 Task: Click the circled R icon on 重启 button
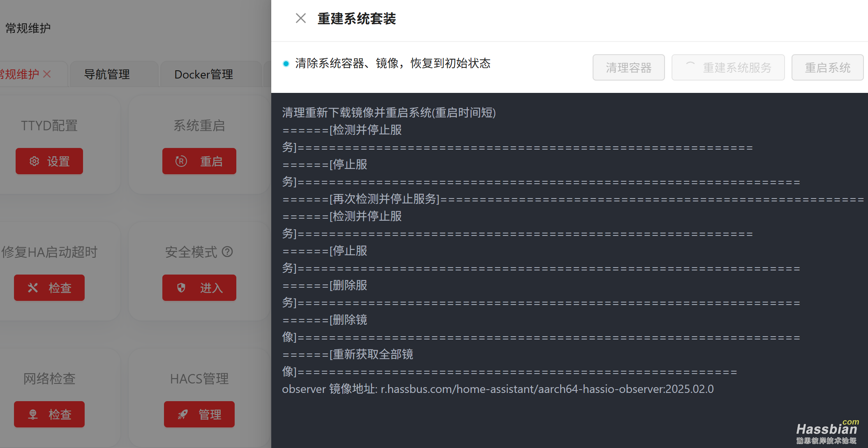point(181,161)
